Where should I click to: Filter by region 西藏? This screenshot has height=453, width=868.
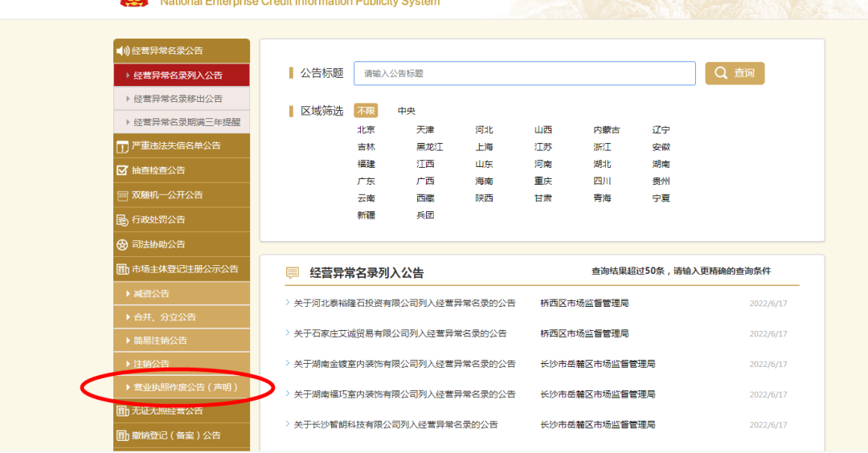coord(425,198)
